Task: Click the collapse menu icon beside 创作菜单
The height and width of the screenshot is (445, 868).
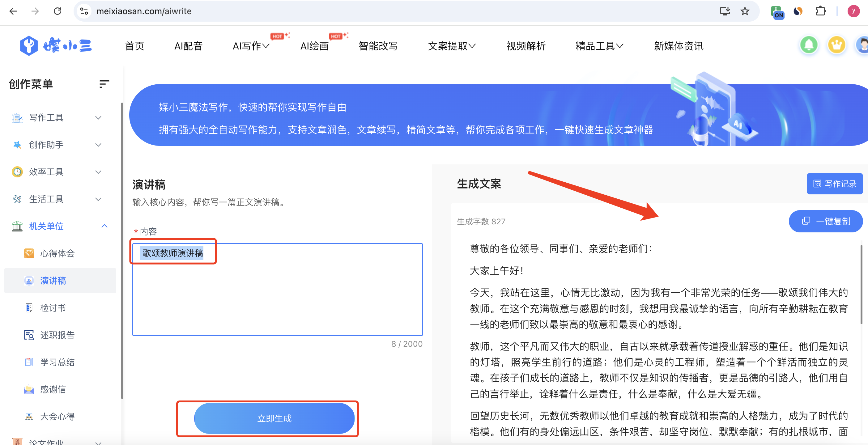Action: point(104,84)
